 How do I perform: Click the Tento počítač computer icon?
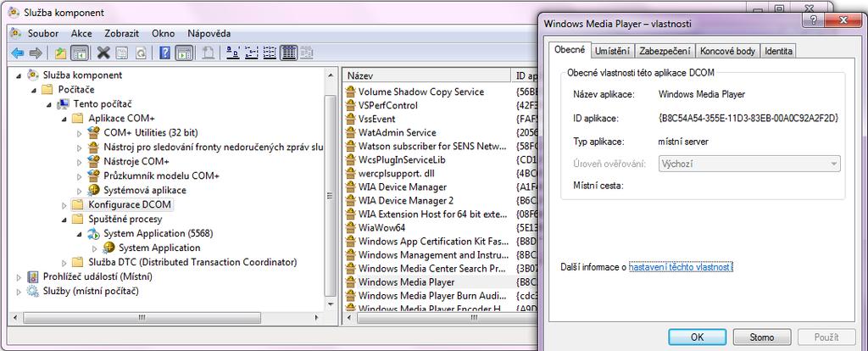tap(64, 103)
